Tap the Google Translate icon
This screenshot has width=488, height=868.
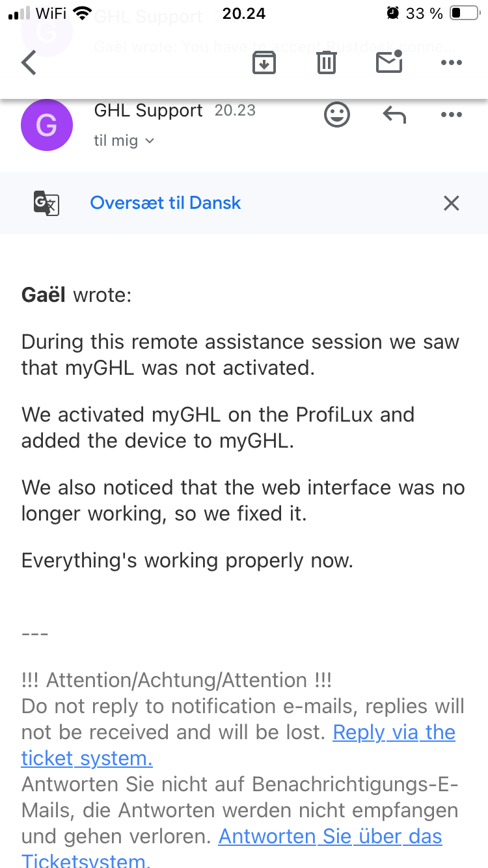point(46,203)
